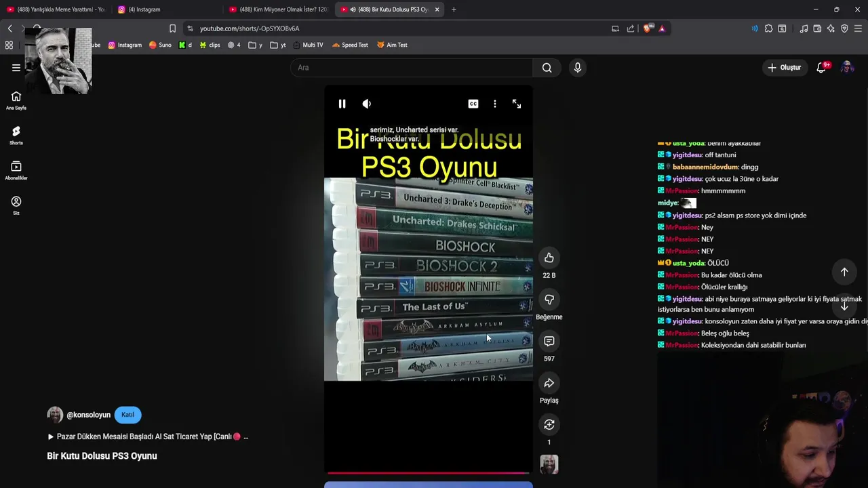Pause the Shorts video

coord(342,104)
